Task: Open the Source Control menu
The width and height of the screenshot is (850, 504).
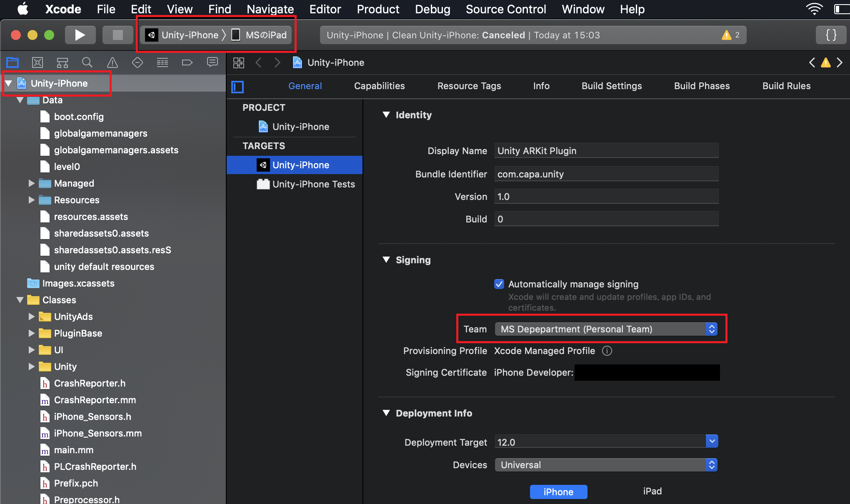Action: (506, 9)
